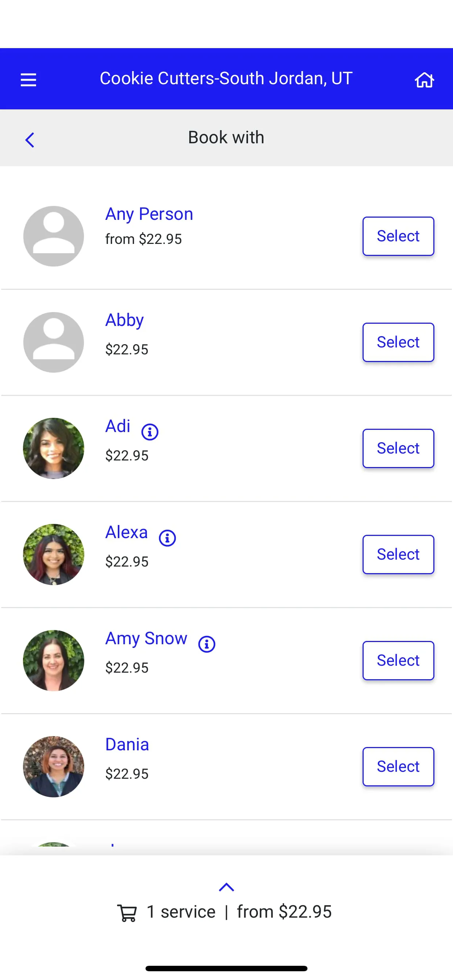Image resolution: width=453 pixels, height=980 pixels.
Task: Tap the Any Person placeholder avatar
Action: pos(54,236)
